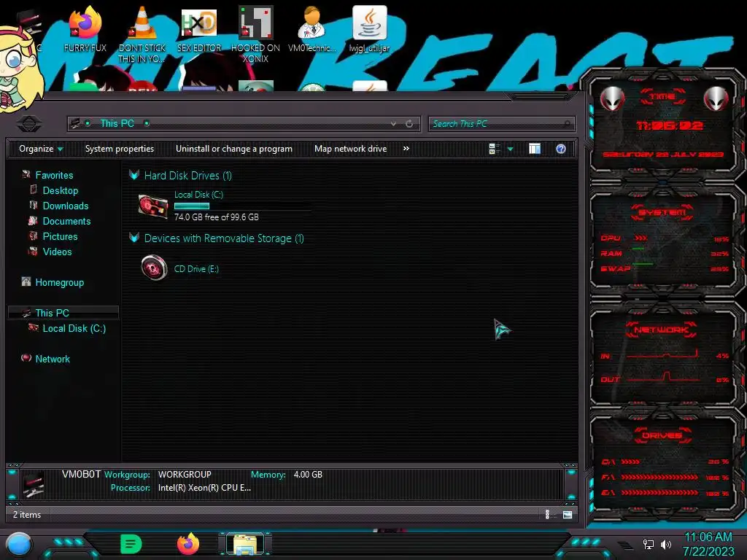Select This PC in the address bar
747x560 pixels.
[117, 123]
